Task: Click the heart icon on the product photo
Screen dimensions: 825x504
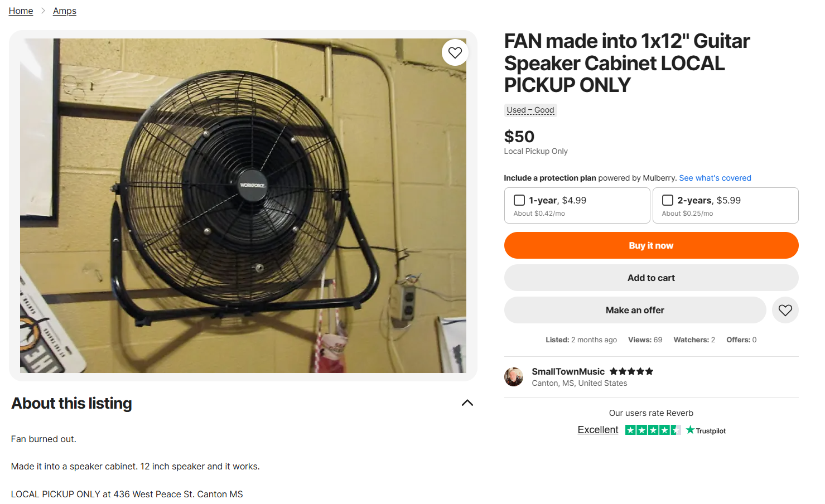Action: (455, 52)
